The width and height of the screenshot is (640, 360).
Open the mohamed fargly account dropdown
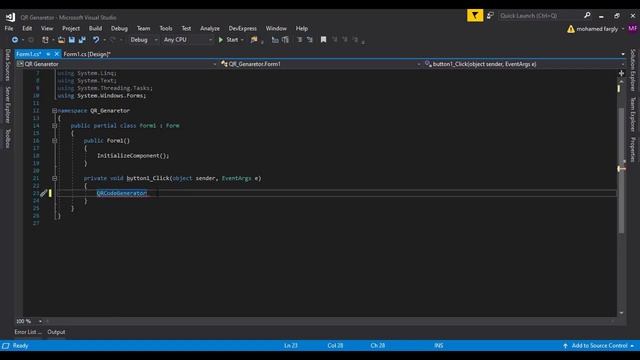tap(623, 29)
